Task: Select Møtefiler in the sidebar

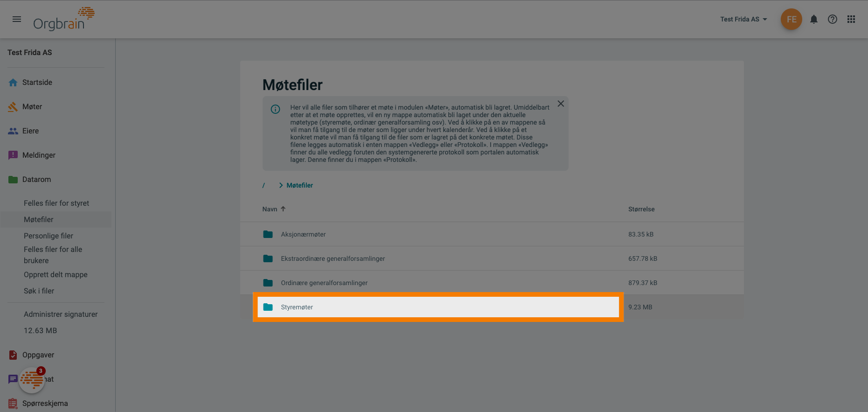Action: click(39, 219)
